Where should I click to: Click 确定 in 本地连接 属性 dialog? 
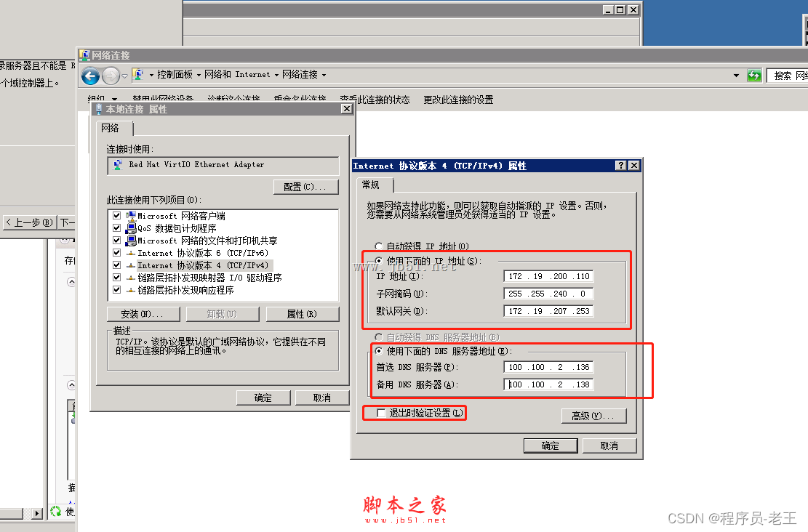click(x=263, y=398)
